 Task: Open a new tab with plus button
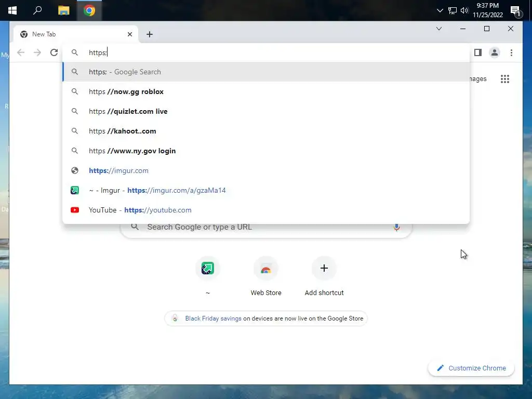pyautogui.click(x=149, y=34)
